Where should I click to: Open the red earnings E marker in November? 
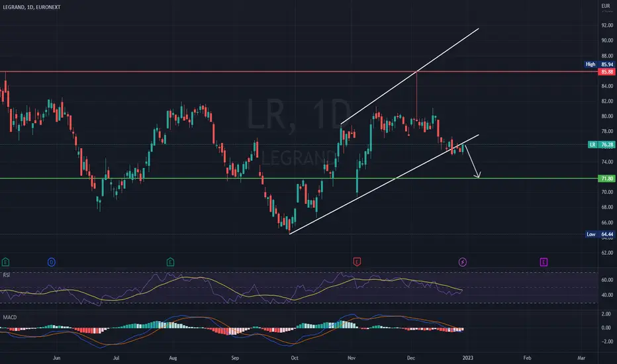click(357, 262)
